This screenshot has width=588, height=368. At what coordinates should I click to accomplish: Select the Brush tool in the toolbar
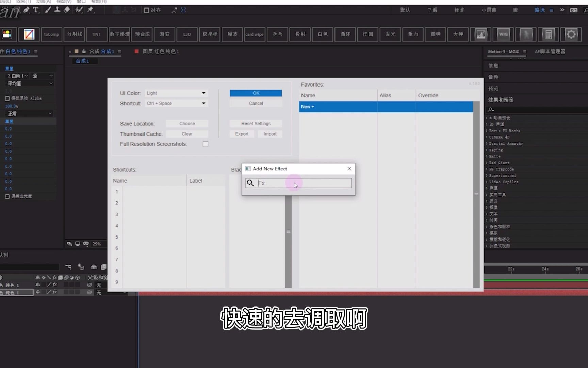click(48, 10)
